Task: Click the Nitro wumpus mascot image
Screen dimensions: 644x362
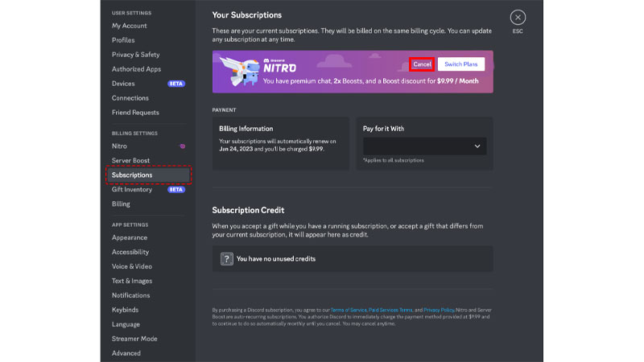Action: pos(239,72)
